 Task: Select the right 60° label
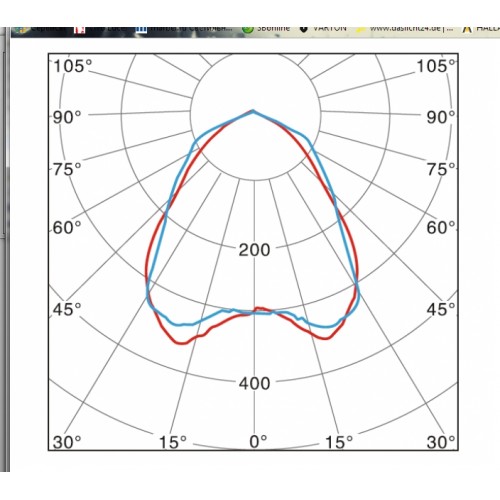click(441, 228)
